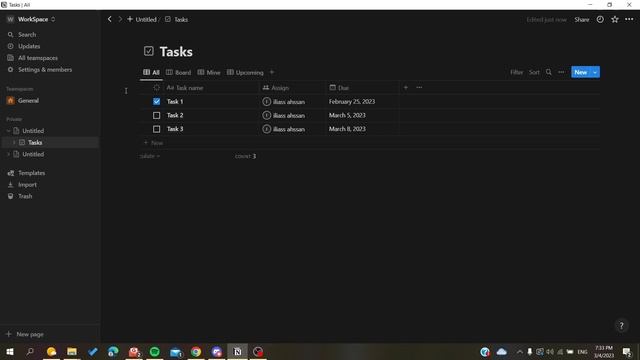Switch to the Mine view tab
The height and width of the screenshot is (360, 640).
coord(209,72)
